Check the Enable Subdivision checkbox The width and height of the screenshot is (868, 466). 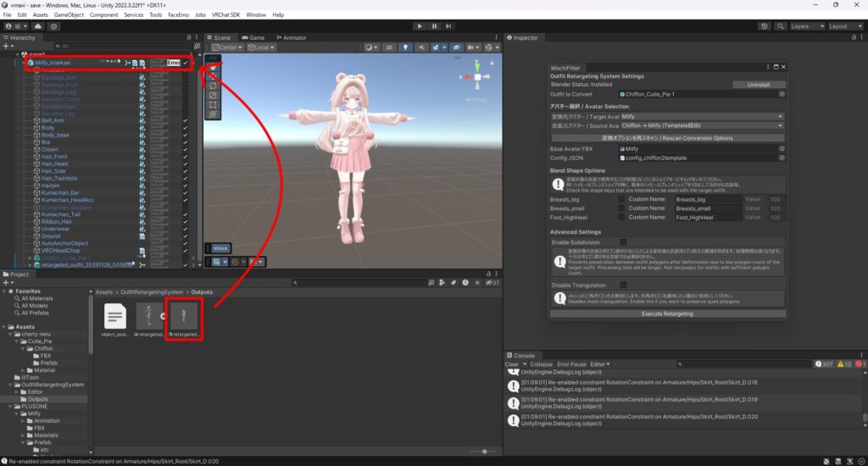pyautogui.click(x=623, y=242)
